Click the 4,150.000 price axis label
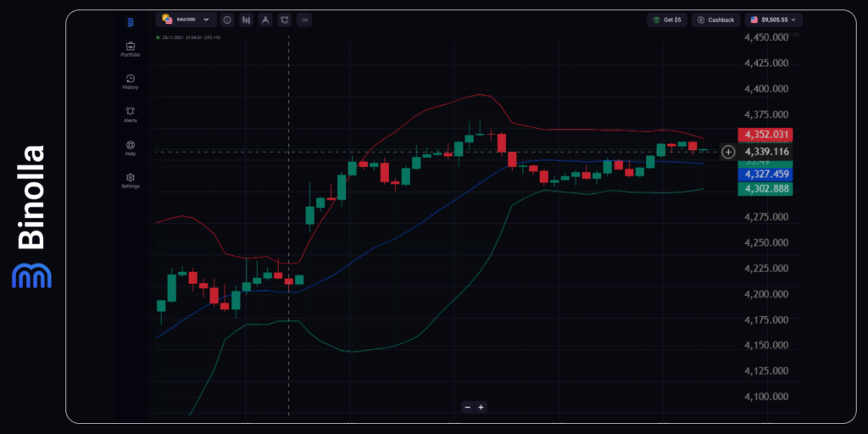 coord(766,346)
